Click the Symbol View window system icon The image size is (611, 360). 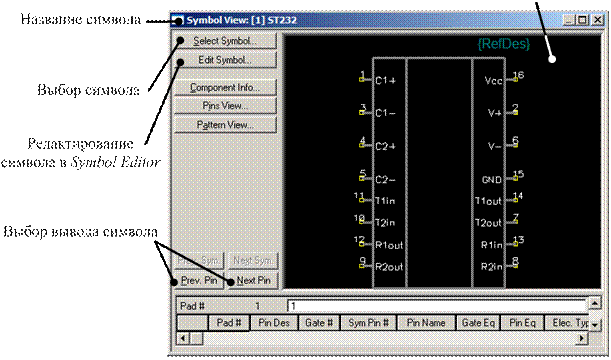(x=178, y=20)
